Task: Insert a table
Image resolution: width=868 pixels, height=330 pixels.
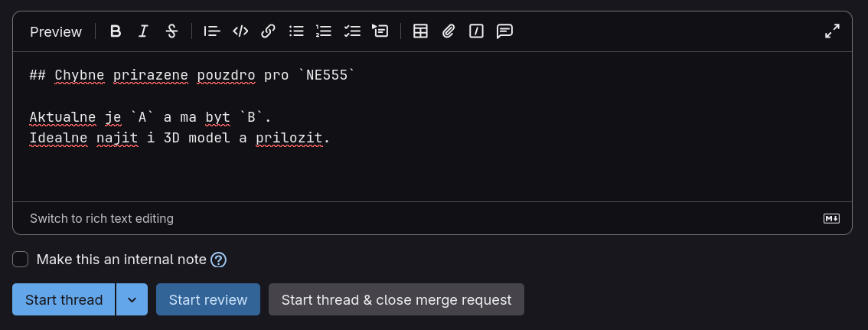Action: (420, 31)
